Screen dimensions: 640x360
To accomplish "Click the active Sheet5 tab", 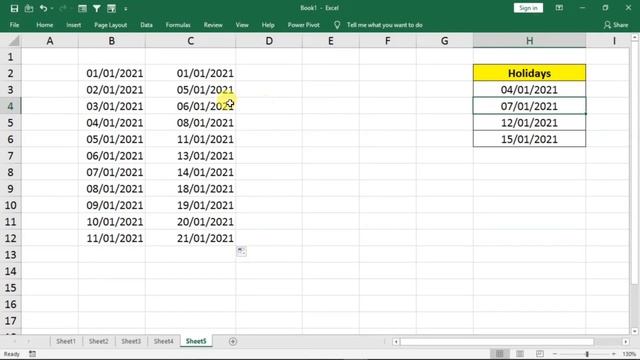I will coord(196,341).
